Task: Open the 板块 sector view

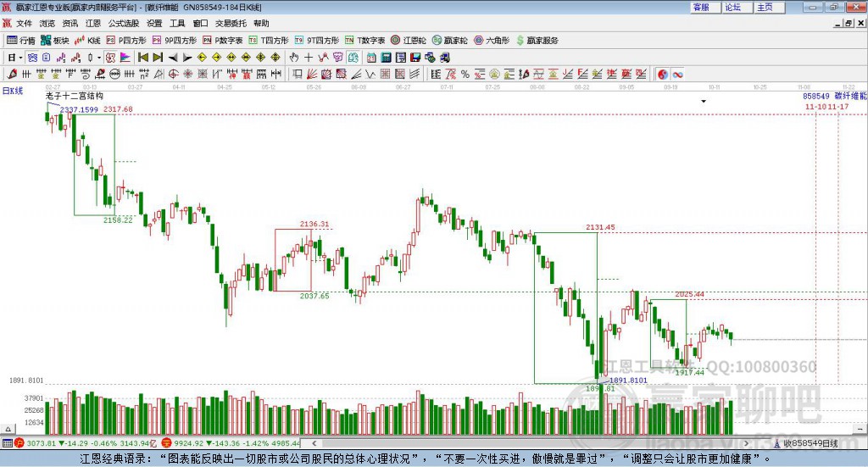Action: [55, 41]
